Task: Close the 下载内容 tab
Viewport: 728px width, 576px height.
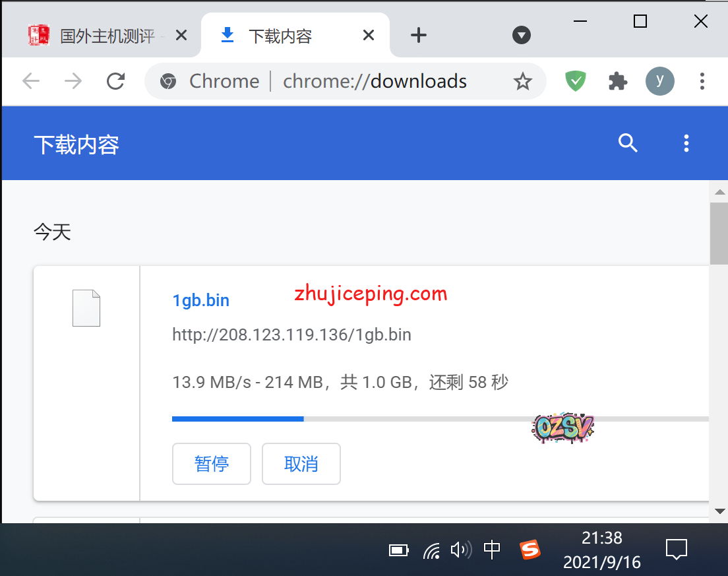Action: (x=369, y=36)
